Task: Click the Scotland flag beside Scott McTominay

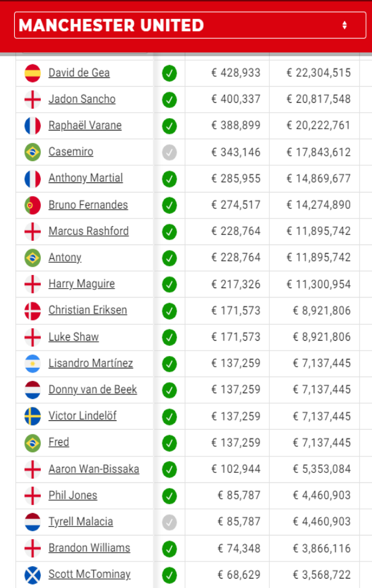Action: click(32, 574)
